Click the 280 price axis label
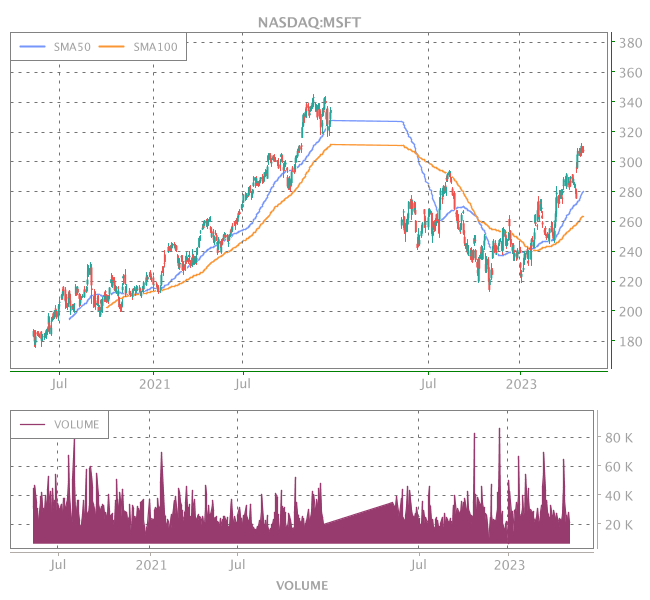The height and width of the screenshot is (600, 650). pyautogui.click(x=631, y=192)
